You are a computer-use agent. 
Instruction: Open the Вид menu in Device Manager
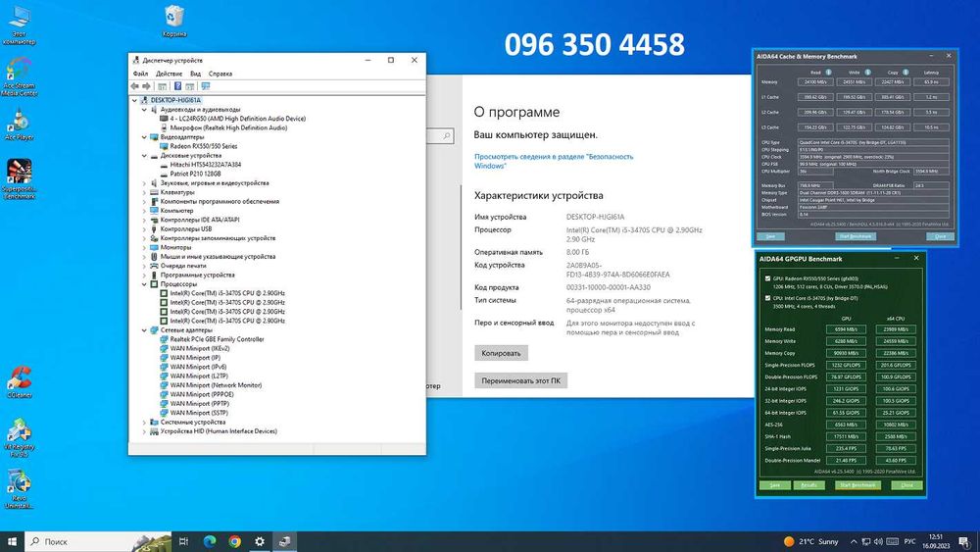tap(196, 74)
